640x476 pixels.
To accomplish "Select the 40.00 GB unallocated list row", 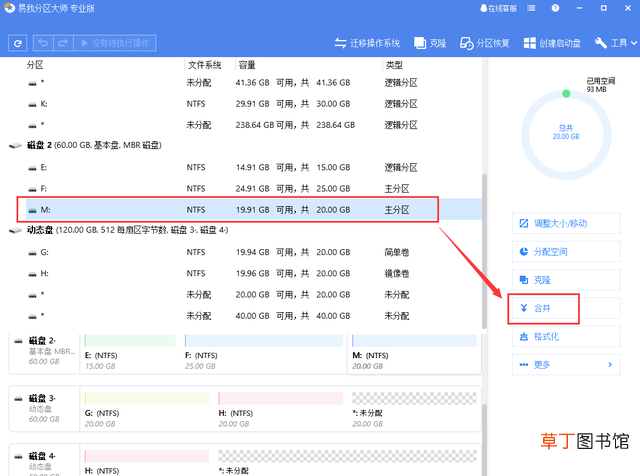I will click(x=253, y=316).
